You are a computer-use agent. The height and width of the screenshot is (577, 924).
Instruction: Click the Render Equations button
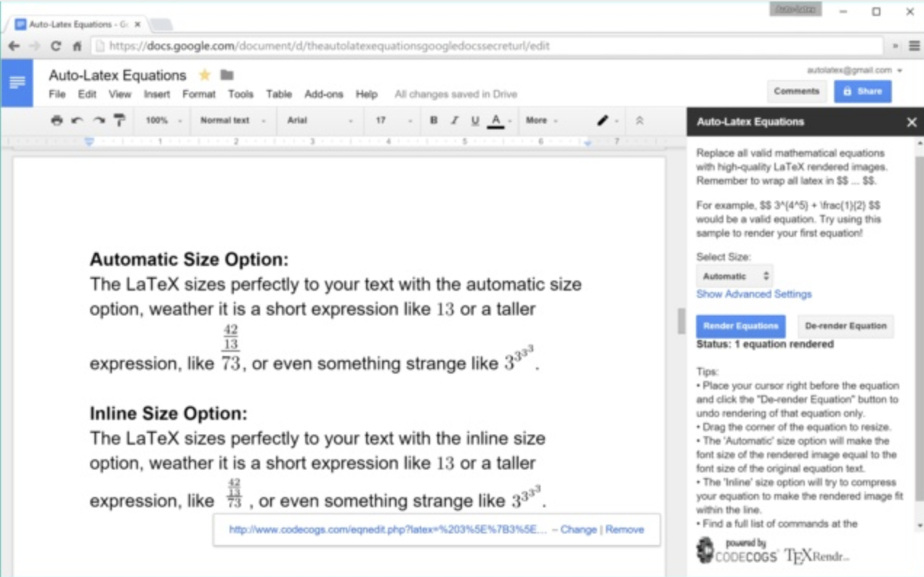(740, 326)
